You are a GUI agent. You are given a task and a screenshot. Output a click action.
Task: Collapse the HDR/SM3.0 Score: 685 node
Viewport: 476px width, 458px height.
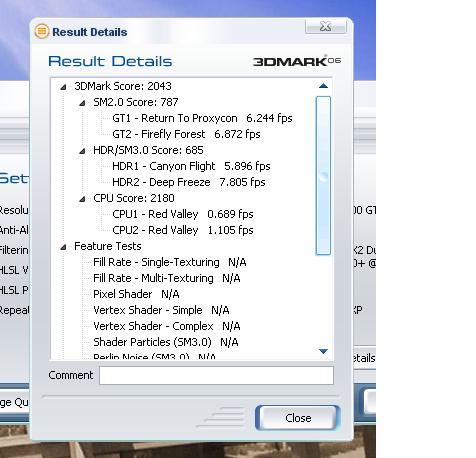coord(82,151)
